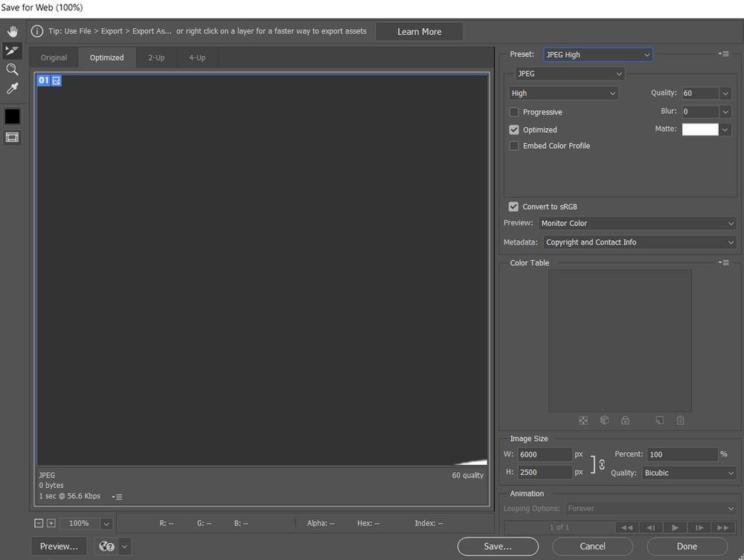744x560 pixels.
Task: Open the Preset dropdown
Action: point(597,54)
